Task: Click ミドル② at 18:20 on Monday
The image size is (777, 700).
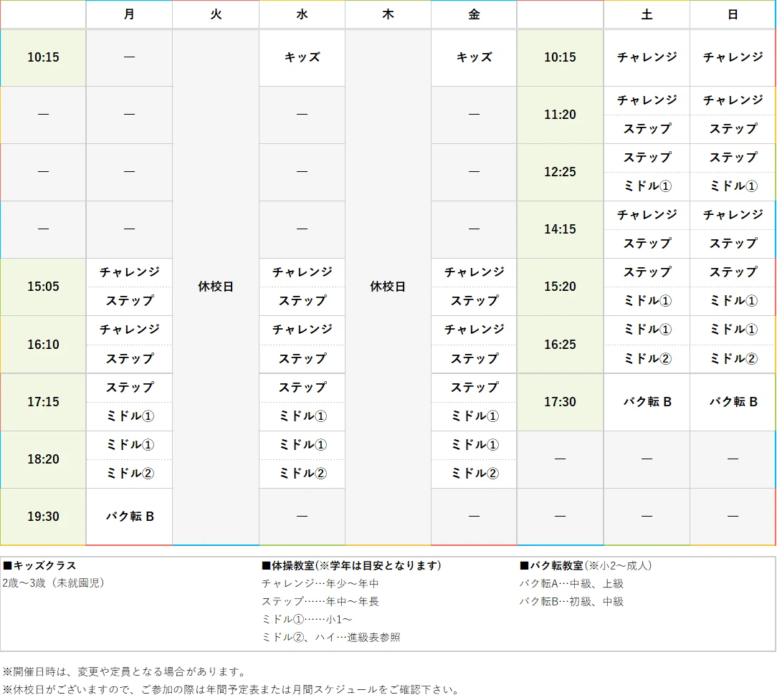Action: 129,473
